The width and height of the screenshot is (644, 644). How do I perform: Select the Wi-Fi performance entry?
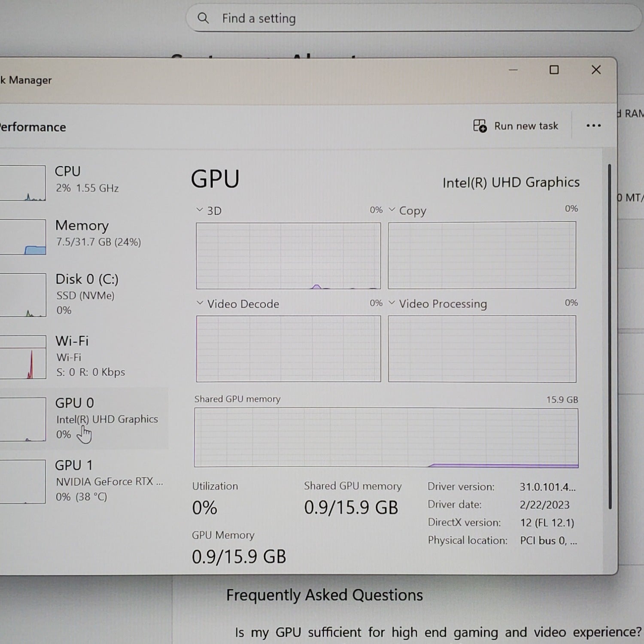point(87,356)
